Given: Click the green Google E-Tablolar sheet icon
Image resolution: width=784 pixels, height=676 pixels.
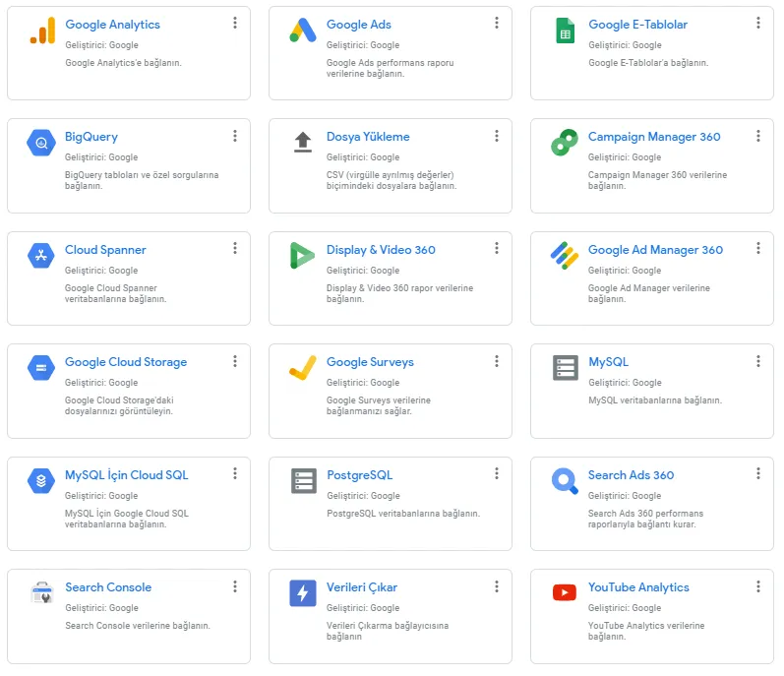Looking at the screenshot, I should click(x=565, y=30).
